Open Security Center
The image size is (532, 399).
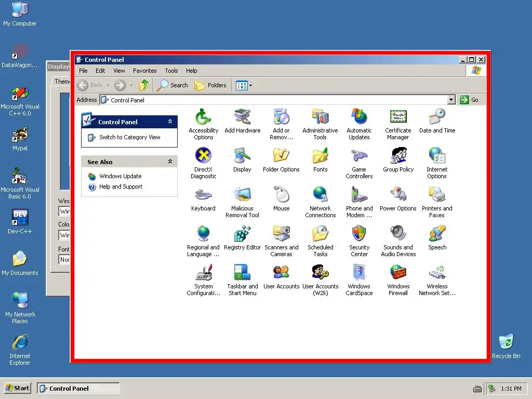click(x=359, y=241)
